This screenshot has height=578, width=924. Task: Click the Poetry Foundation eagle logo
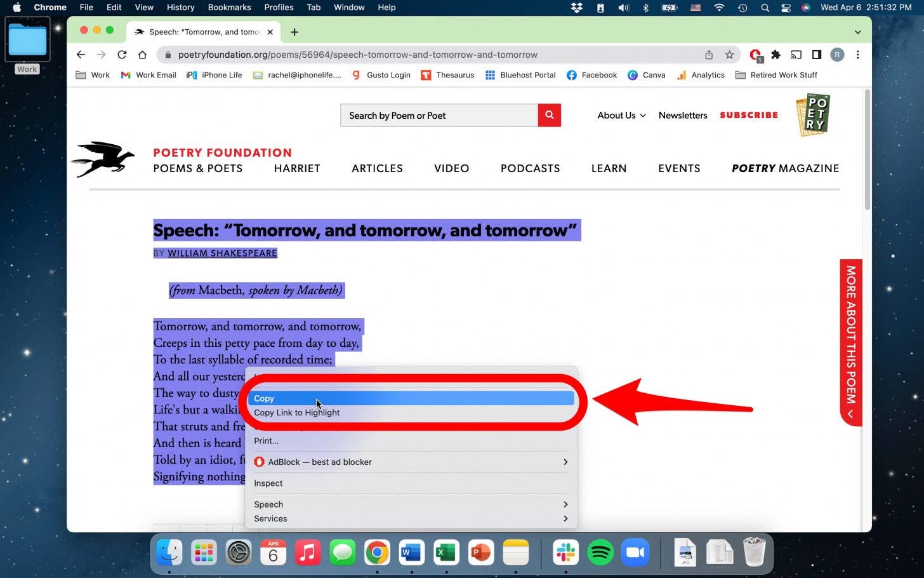pos(103,159)
